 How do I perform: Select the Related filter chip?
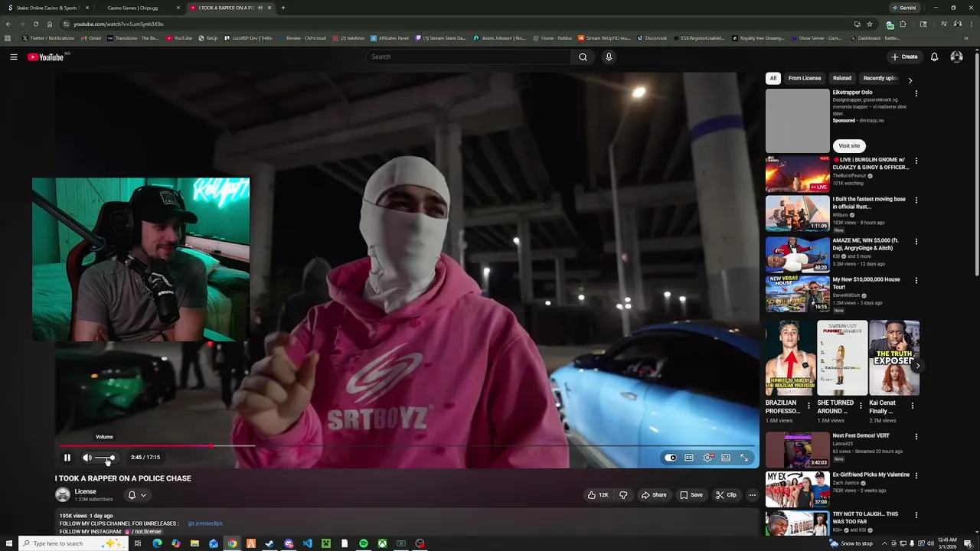(842, 78)
